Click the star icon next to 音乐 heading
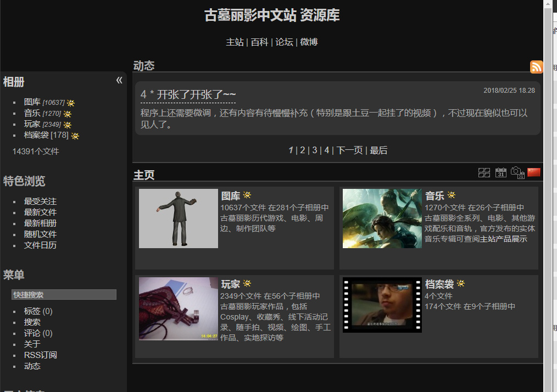Viewport: 557px width, 392px height. tap(451, 194)
